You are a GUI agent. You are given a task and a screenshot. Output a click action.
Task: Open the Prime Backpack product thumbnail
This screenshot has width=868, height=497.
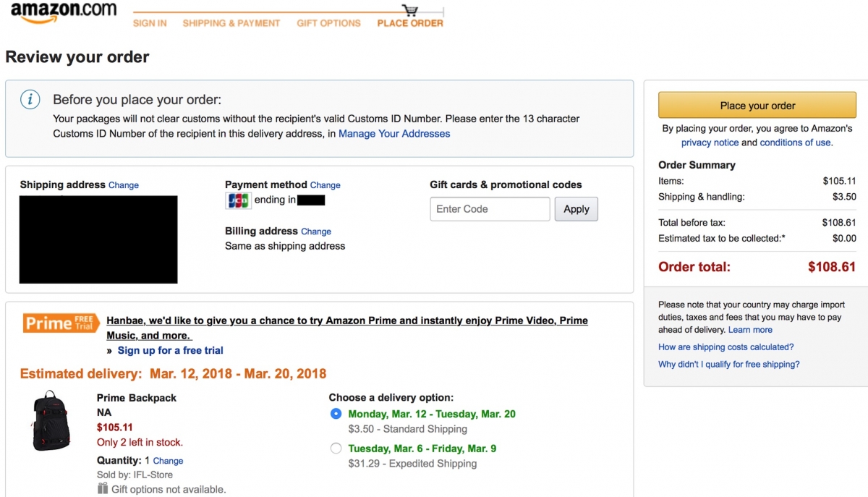51,420
